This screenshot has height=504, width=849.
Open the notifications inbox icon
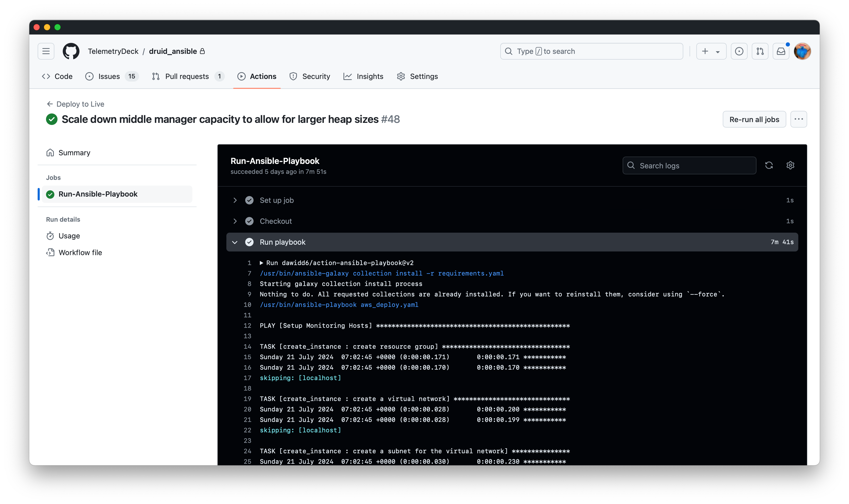(781, 51)
